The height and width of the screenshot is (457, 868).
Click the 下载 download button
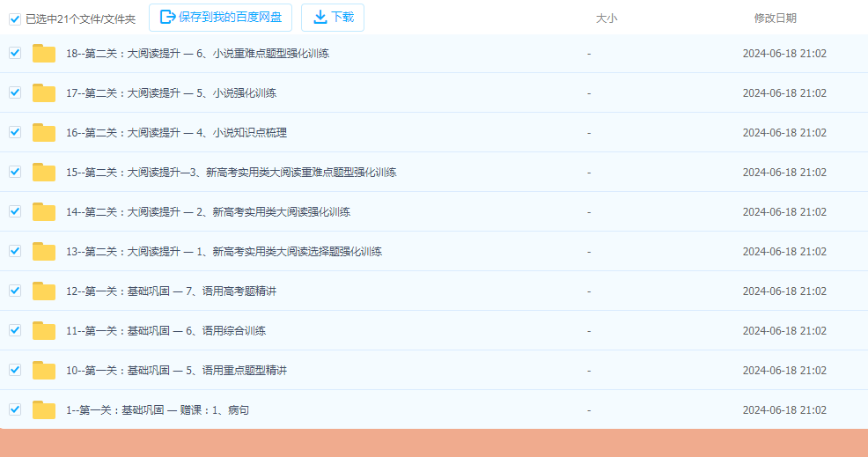click(x=333, y=18)
